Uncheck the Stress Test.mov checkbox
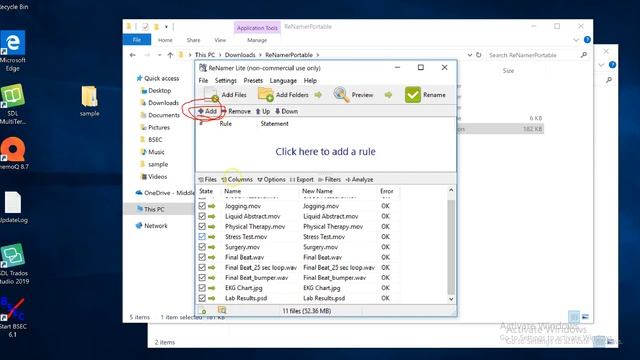 tap(202, 236)
